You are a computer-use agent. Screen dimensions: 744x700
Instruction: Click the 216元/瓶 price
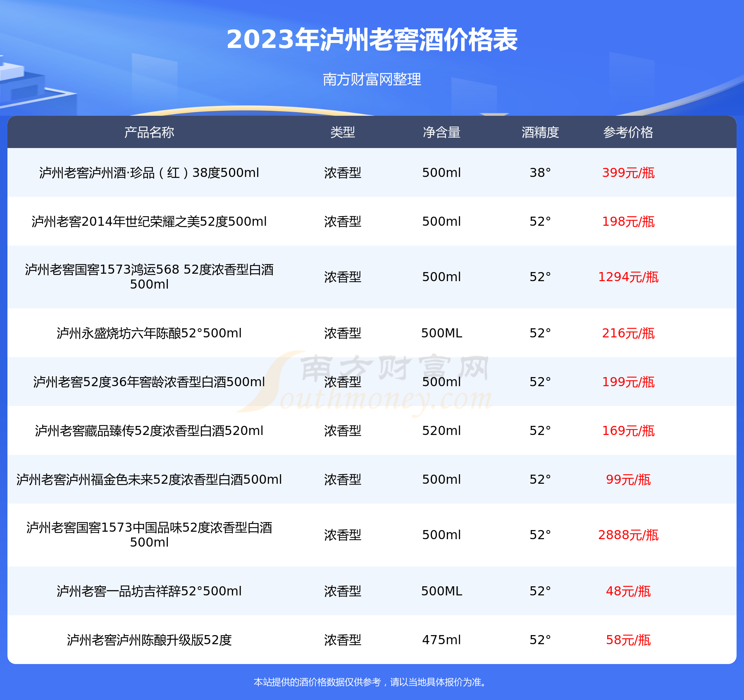click(x=628, y=333)
